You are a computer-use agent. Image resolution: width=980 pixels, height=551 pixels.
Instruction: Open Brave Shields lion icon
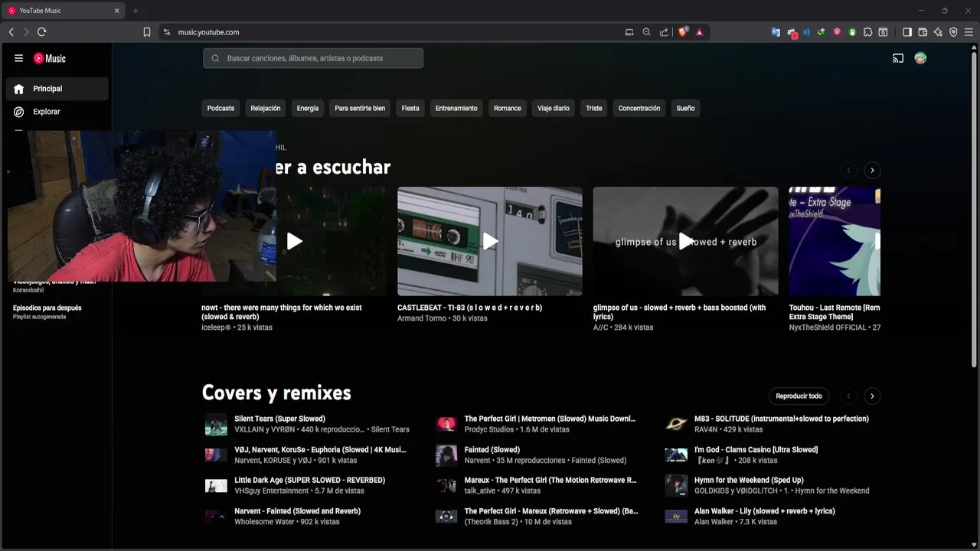click(x=683, y=32)
